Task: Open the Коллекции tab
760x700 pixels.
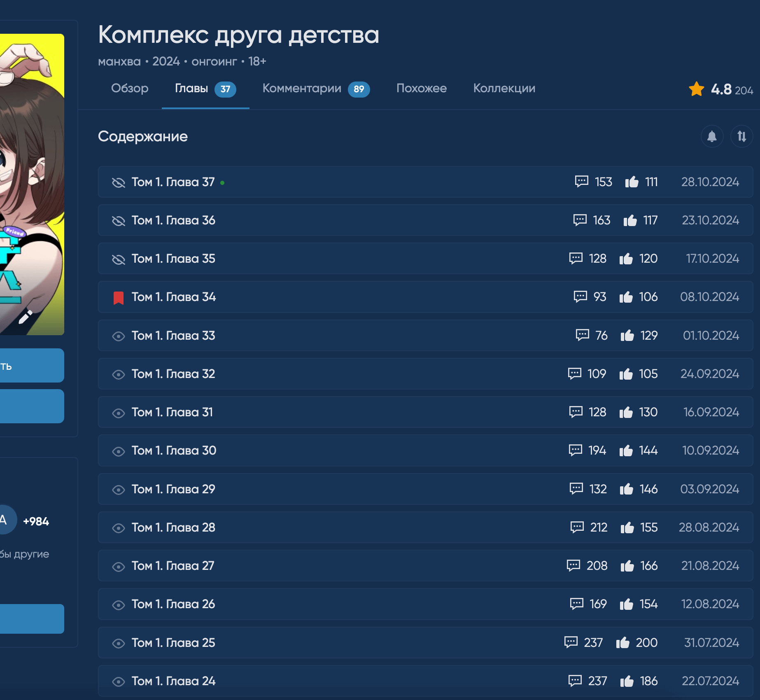Action: (x=504, y=88)
